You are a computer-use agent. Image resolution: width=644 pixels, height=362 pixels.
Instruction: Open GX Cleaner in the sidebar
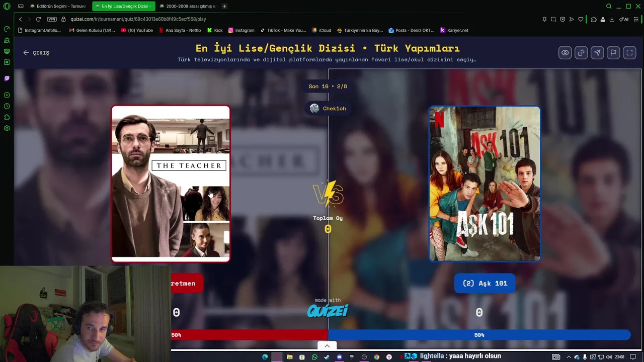point(7,40)
